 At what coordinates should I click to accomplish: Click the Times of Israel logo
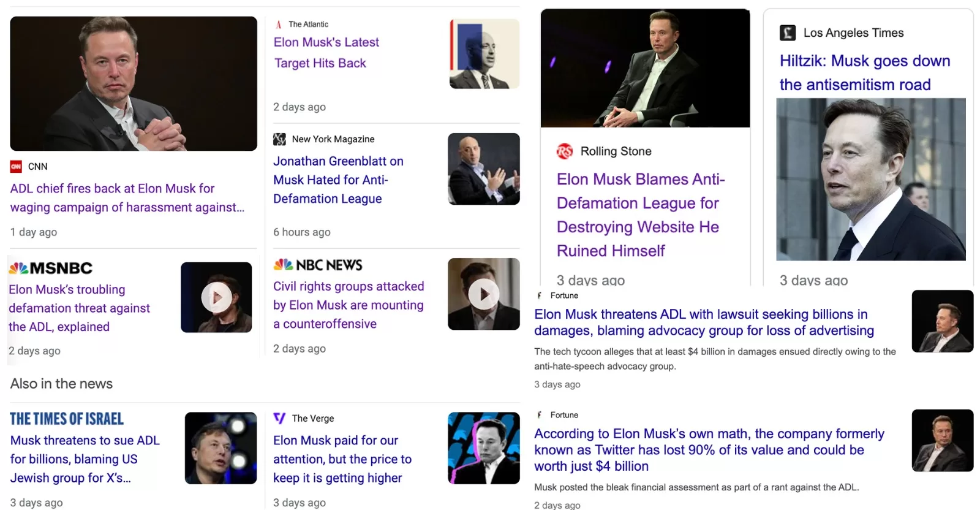(67, 419)
